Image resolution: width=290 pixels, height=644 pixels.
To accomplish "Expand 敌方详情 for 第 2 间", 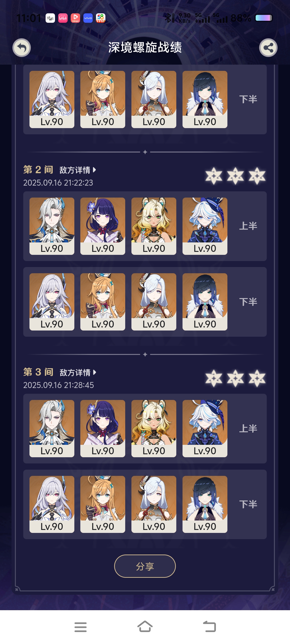I will coord(78,170).
